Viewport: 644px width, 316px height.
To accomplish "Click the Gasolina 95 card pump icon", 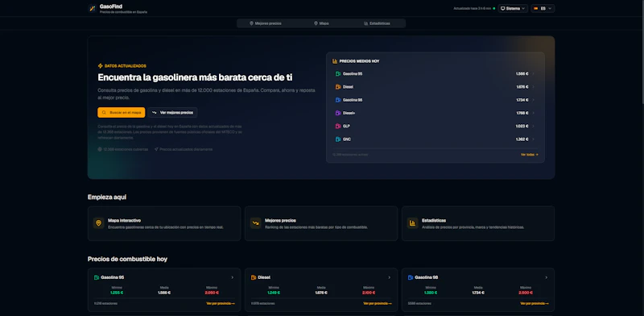I will [97, 277].
